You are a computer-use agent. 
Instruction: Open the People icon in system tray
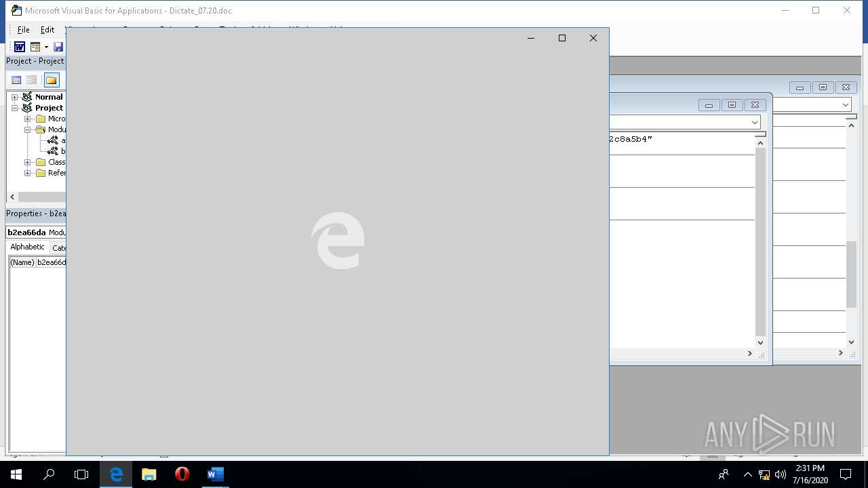point(724,474)
